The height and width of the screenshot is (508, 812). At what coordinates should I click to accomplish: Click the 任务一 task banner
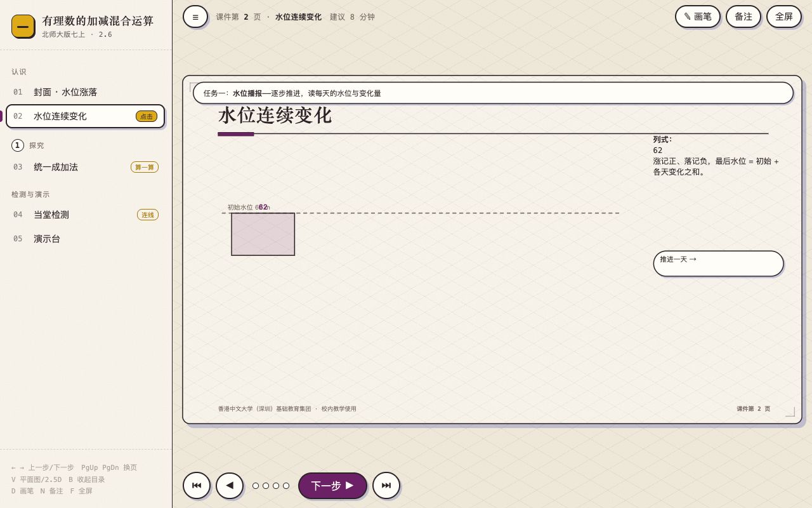[493, 93]
